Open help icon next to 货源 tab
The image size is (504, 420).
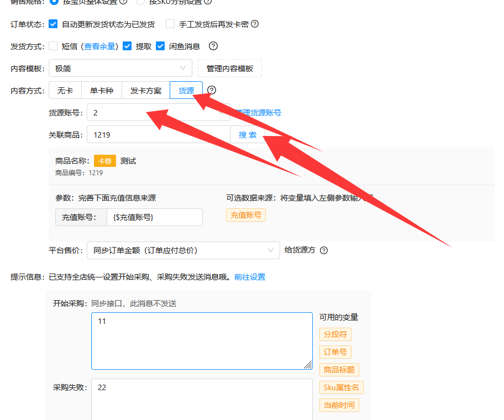211,90
